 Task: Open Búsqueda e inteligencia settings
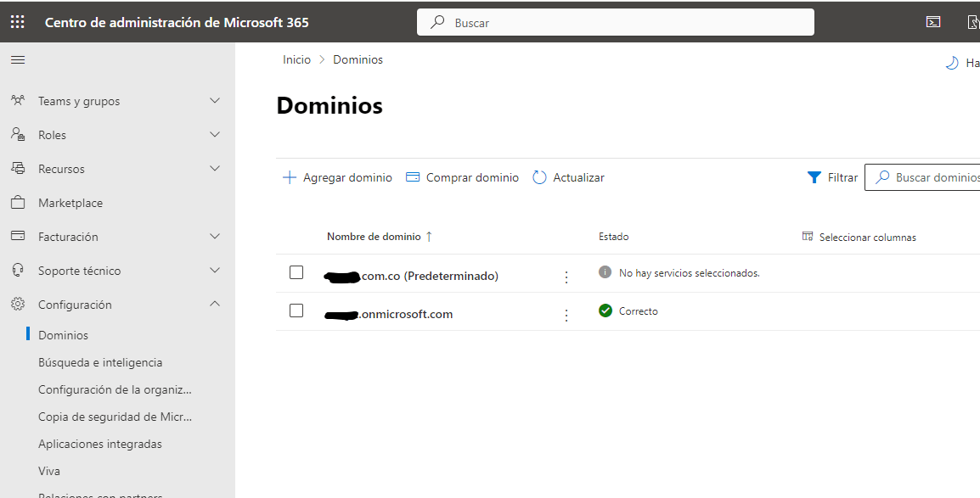pyautogui.click(x=100, y=362)
